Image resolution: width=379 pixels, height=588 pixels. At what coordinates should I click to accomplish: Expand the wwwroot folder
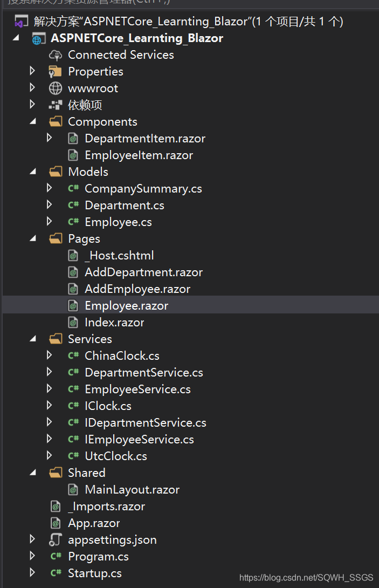[32, 88]
